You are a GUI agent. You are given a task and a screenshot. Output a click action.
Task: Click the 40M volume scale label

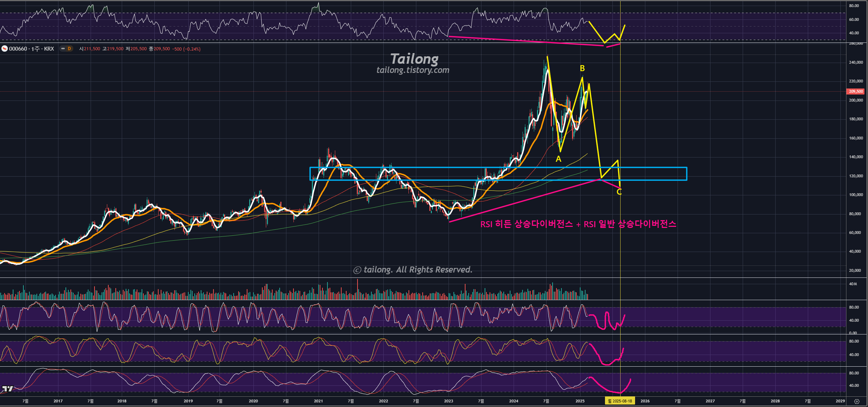853,284
